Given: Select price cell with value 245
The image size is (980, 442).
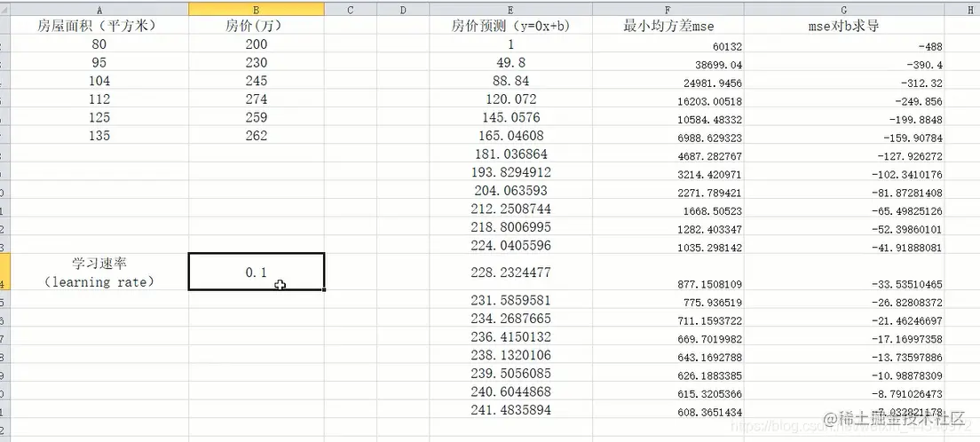Looking at the screenshot, I should (257, 81).
